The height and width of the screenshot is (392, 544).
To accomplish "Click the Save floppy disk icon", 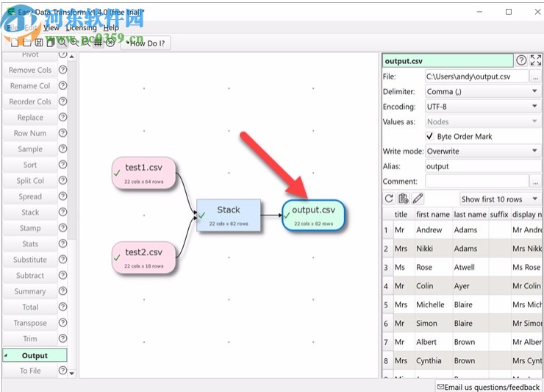I will click(x=39, y=43).
